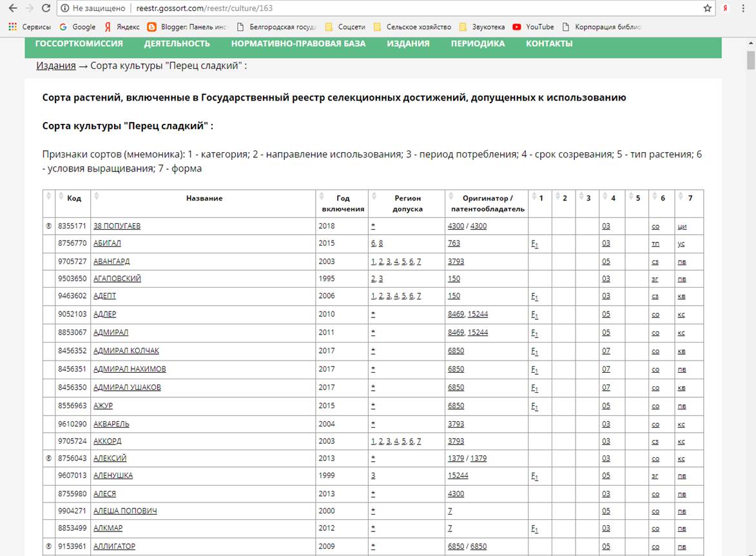This screenshot has width=756, height=556.
Task: Open the АВАНГАРД variety link
Action: (111, 262)
